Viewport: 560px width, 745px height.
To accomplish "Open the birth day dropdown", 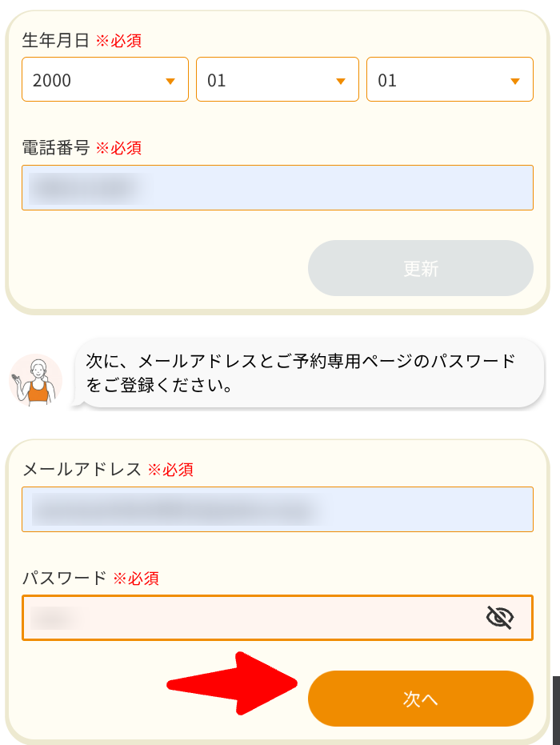I will click(x=448, y=79).
